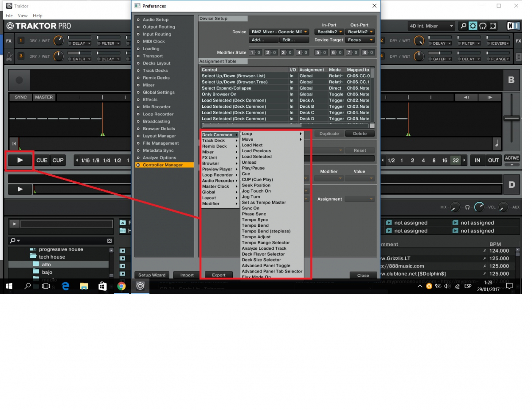Choose Play/Pause from Deck Common menu
The width and height of the screenshot is (532, 410).
point(253,168)
